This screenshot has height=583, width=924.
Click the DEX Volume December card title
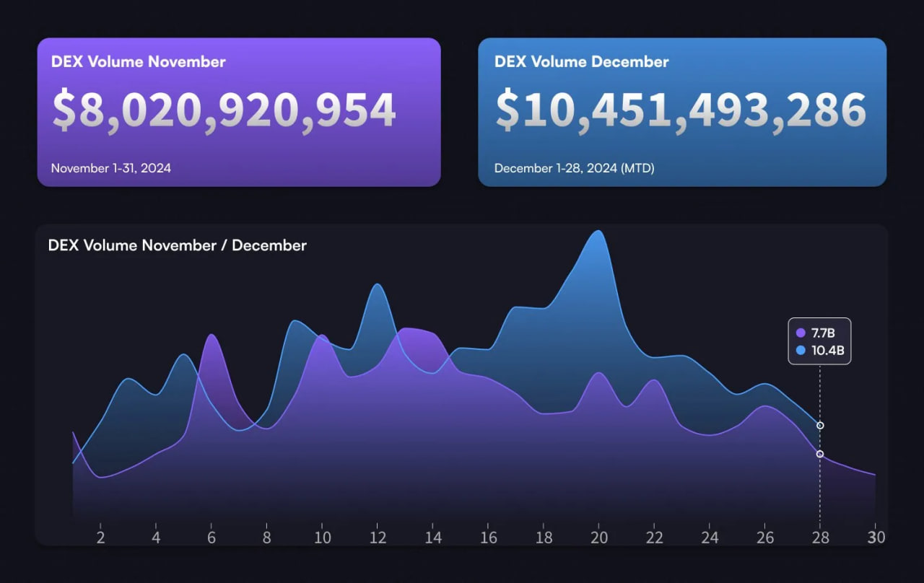click(x=581, y=62)
